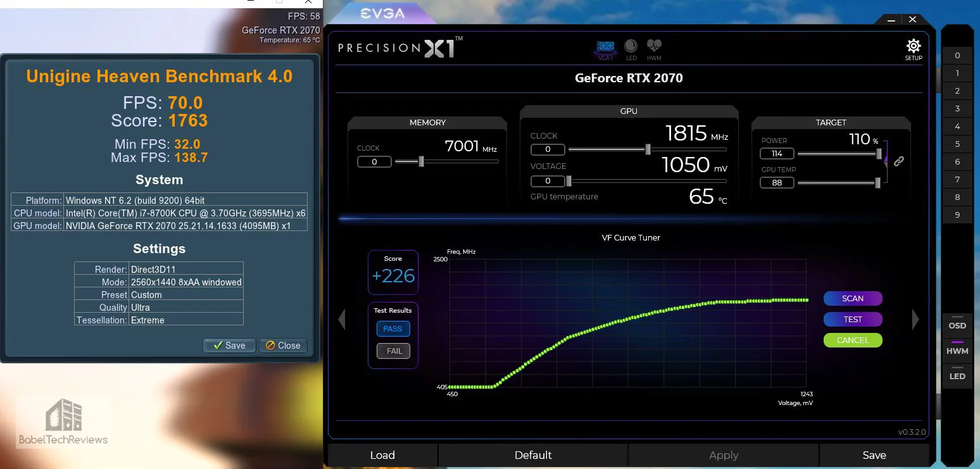This screenshot has height=469, width=980.
Task: Save the Heaven Benchmark results
Action: pos(229,346)
